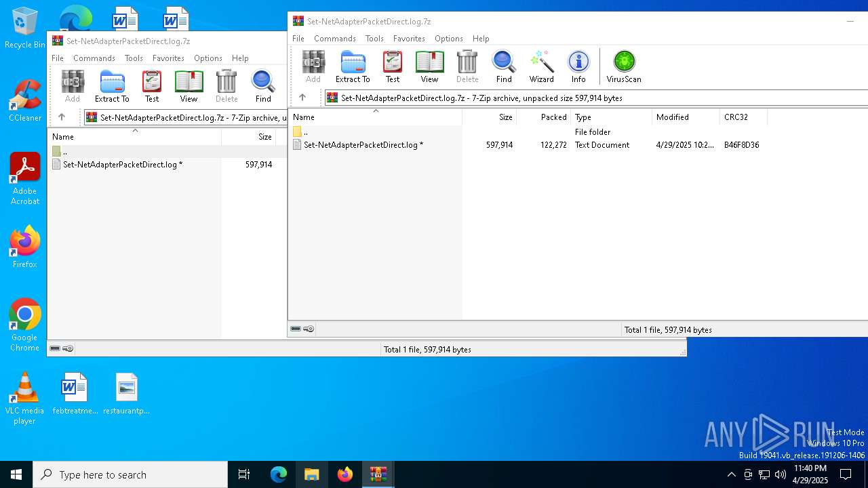Screen dimensions: 868x488
Task: Show archive Info
Action: (578, 66)
